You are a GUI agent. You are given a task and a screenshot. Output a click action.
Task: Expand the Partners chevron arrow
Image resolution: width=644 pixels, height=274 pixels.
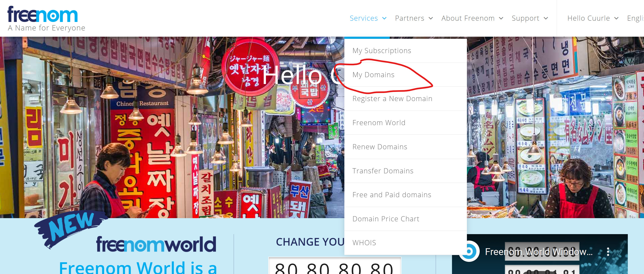click(431, 18)
